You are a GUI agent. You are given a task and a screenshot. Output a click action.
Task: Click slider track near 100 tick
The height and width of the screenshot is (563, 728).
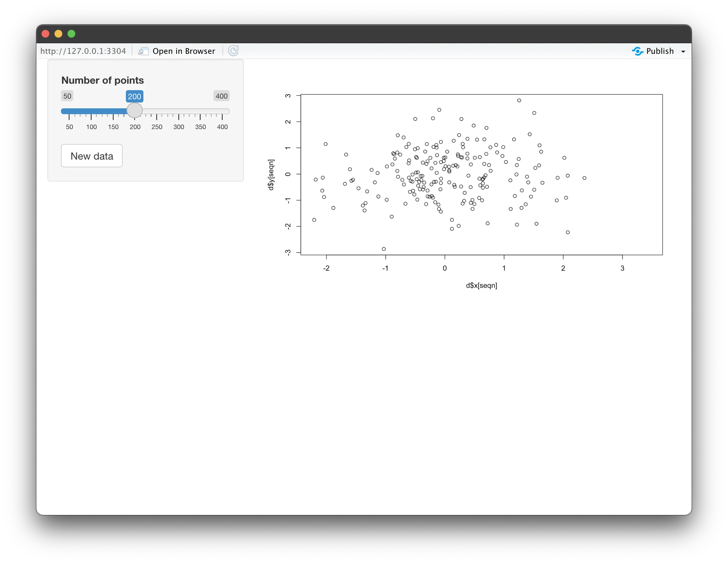pyautogui.click(x=91, y=111)
